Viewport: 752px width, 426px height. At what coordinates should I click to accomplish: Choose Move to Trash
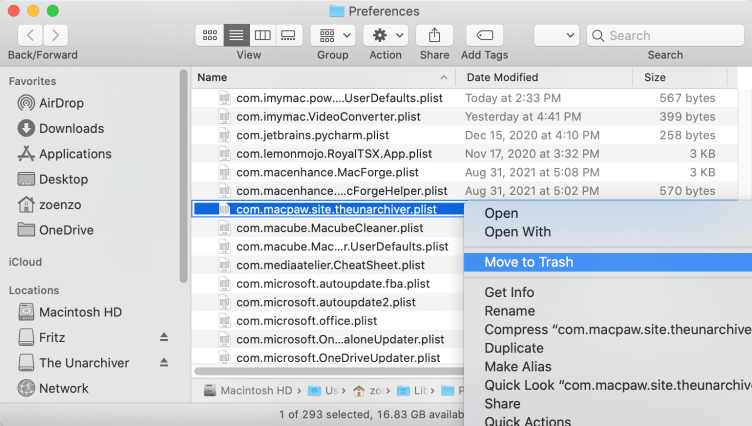pyautogui.click(x=608, y=262)
